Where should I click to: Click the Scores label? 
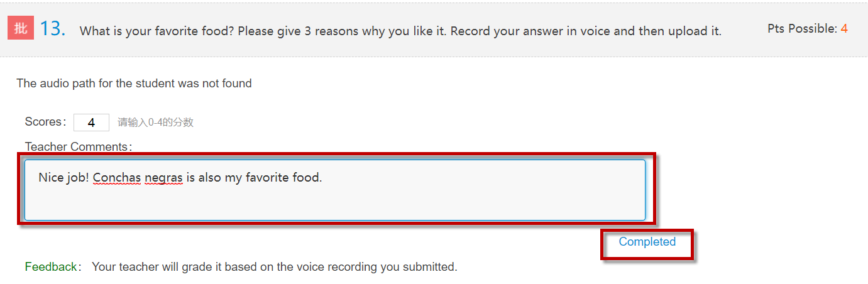[45, 122]
